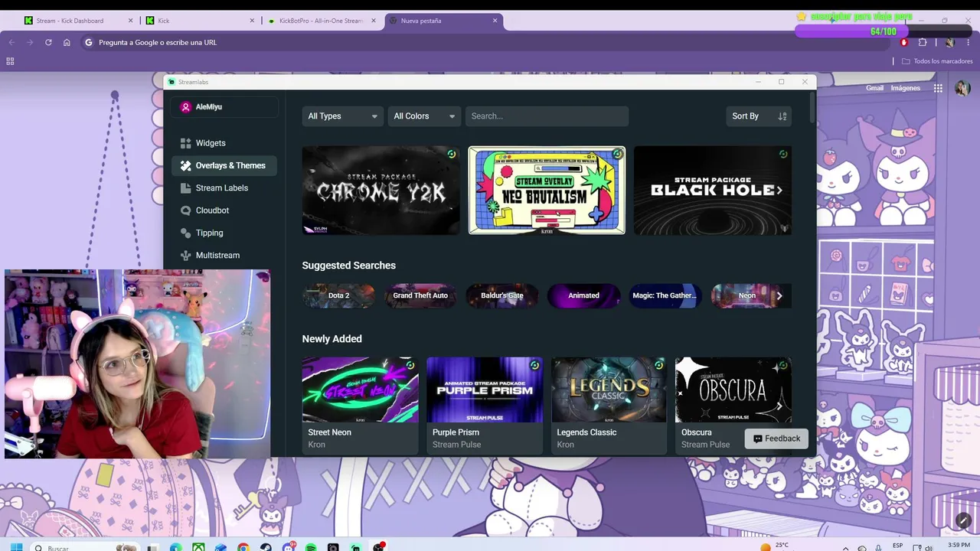Viewport: 980px width, 551px height.
Task: Click Google account avatar on new tab page
Action: tap(962, 88)
